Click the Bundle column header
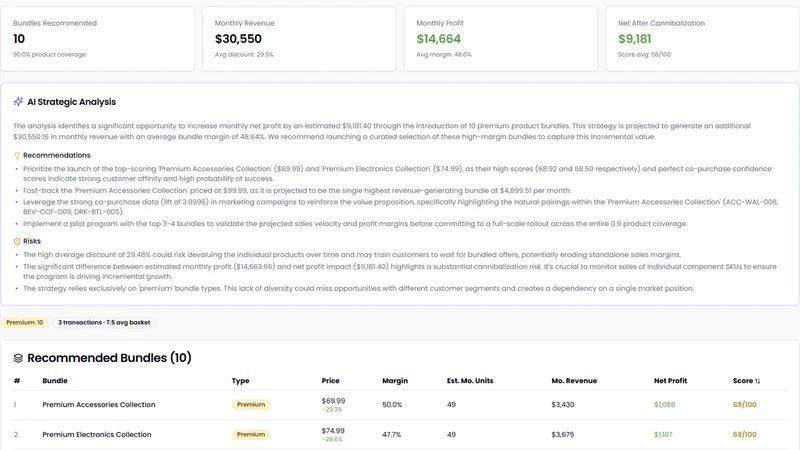Viewport: 800px width, 450px height. 55,381
